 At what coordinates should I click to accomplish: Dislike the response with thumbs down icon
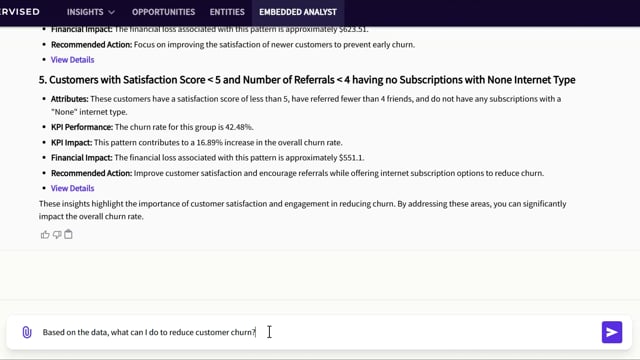[x=57, y=235]
